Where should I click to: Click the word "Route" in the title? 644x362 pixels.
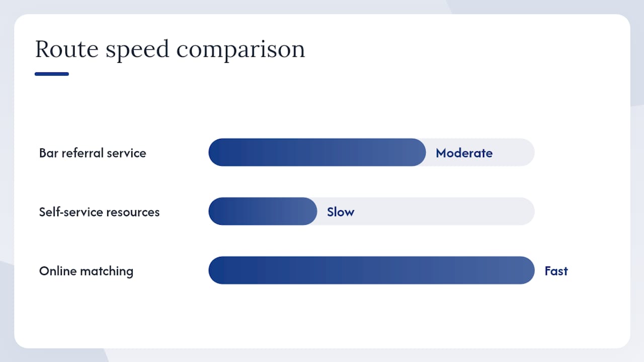pos(67,49)
